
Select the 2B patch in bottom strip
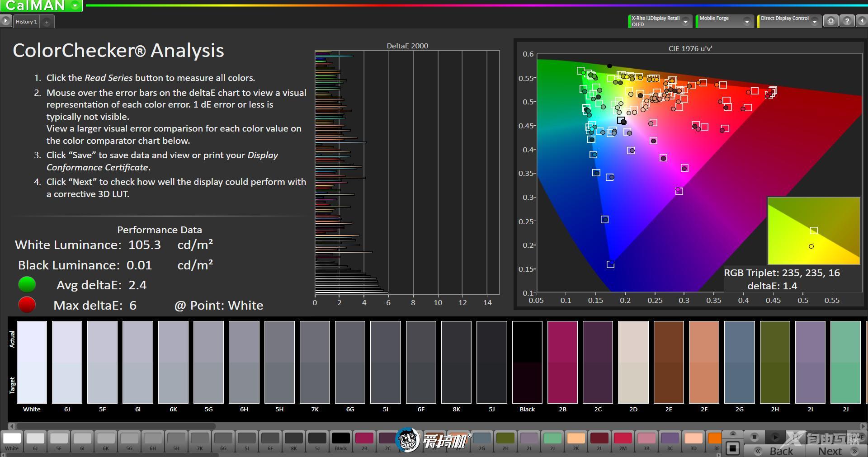click(x=364, y=441)
